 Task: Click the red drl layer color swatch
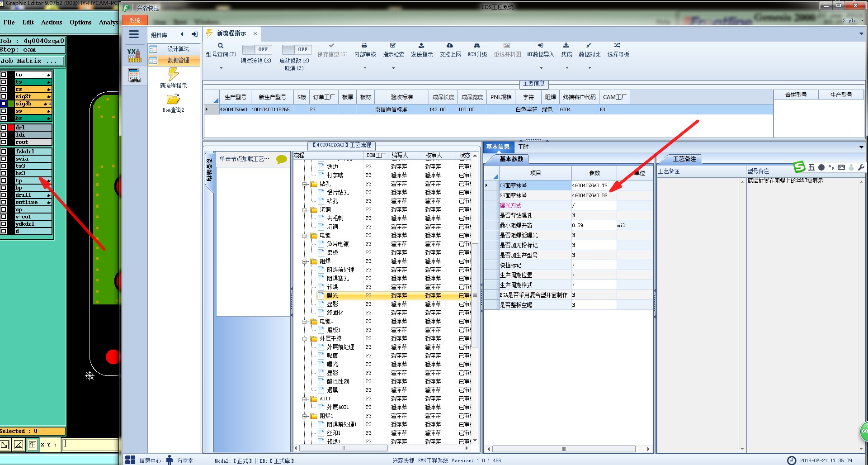point(11,128)
